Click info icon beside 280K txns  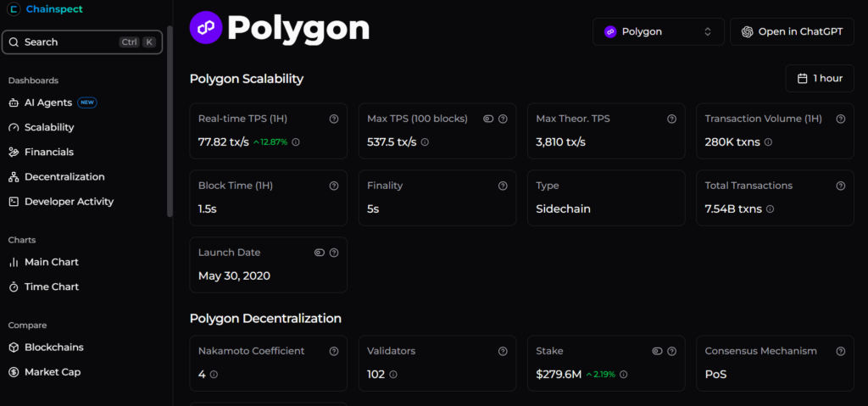click(x=768, y=142)
